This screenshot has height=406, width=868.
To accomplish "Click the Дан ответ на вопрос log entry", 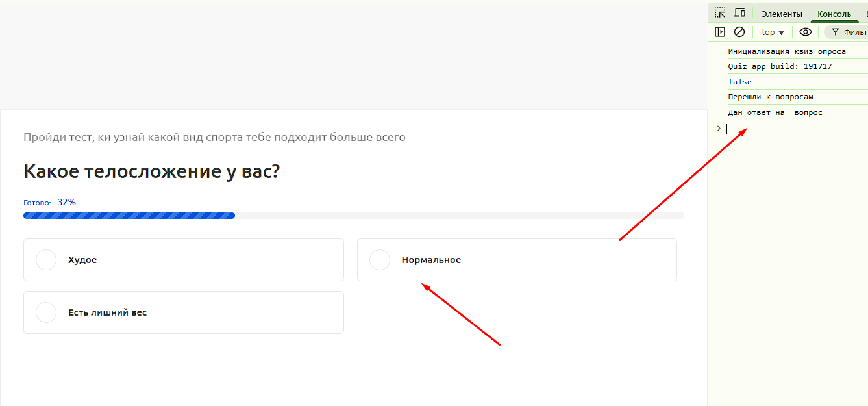I will 775,112.
